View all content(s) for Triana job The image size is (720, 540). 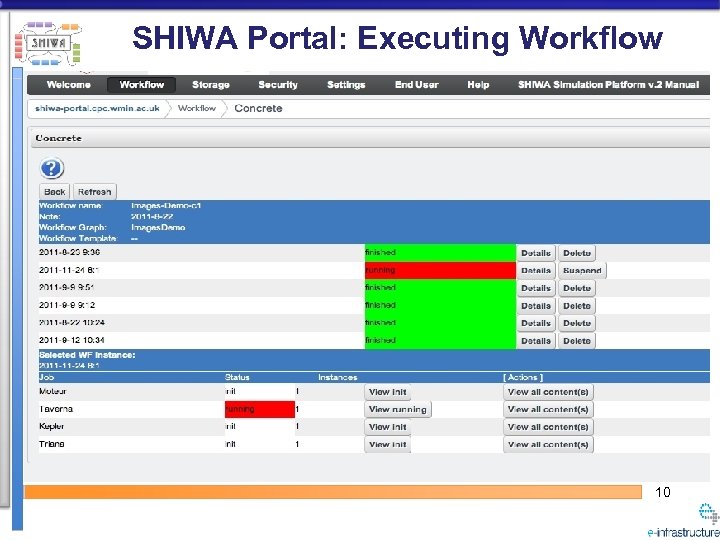click(x=548, y=444)
